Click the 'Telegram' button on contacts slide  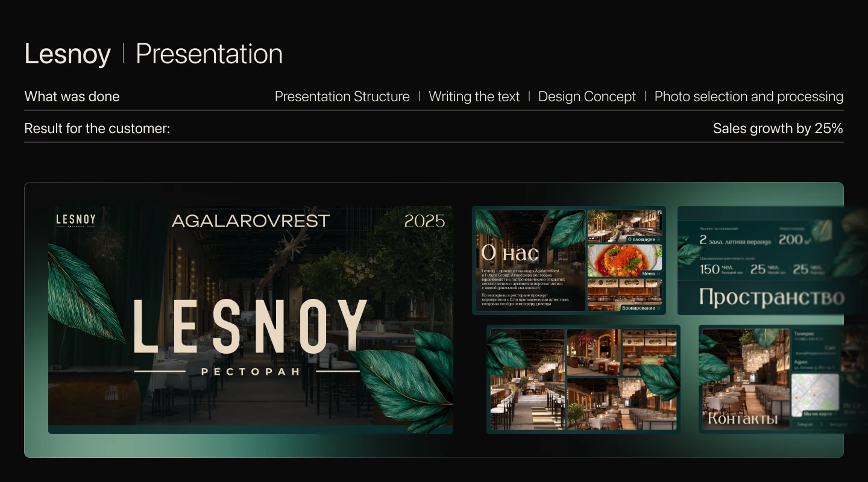point(806,424)
